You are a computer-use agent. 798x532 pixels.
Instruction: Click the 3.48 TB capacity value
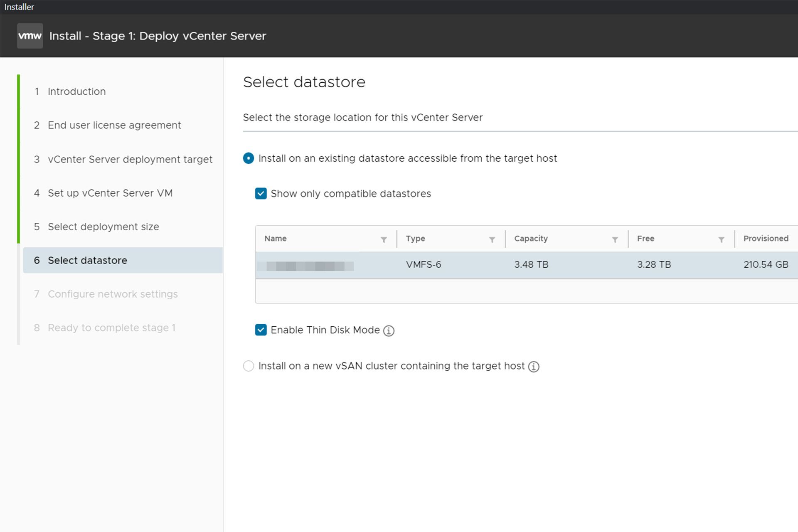531,265
